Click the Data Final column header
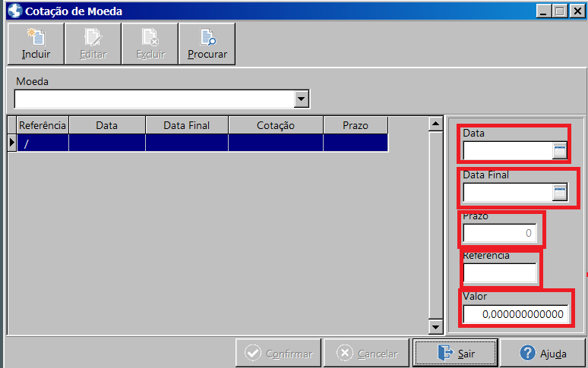The image size is (588, 368). point(187,125)
